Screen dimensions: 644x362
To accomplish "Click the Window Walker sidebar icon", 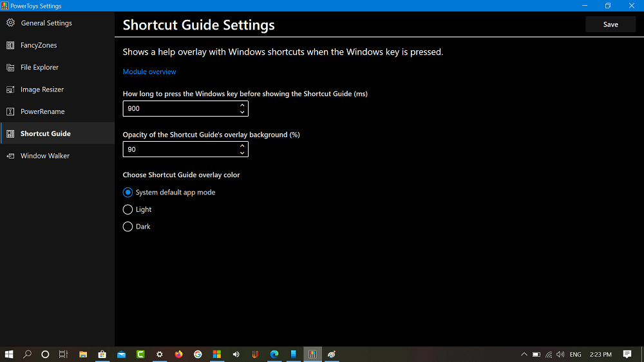I will point(10,156).
